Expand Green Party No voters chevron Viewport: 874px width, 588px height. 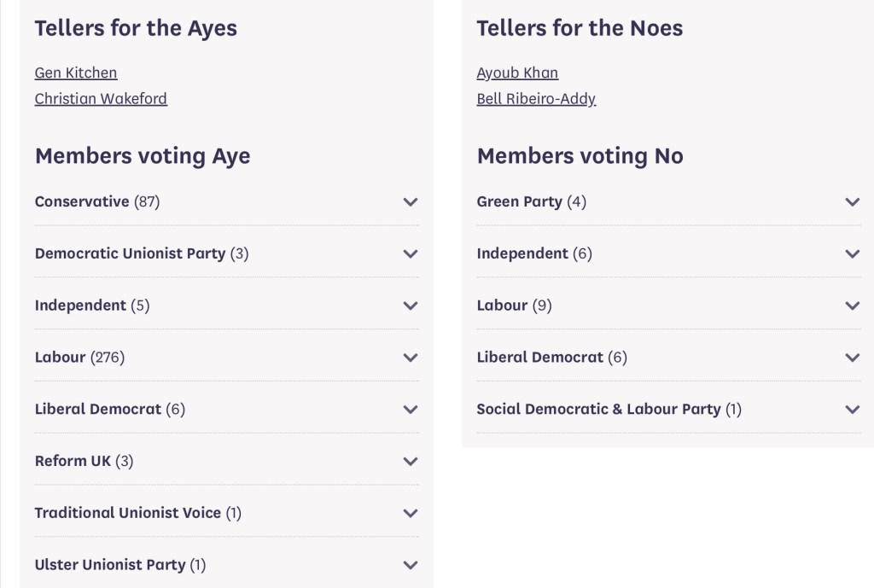click(852, 202)
